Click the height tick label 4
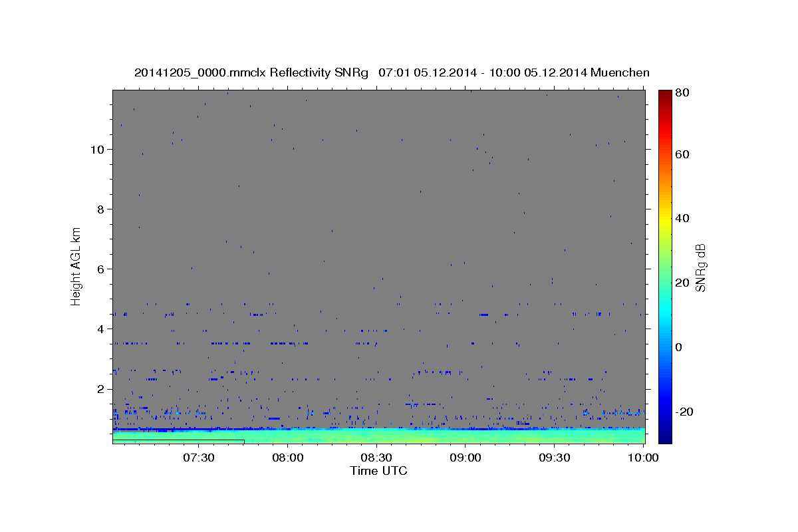Viewport: 798px width, 532px height. 101,329
